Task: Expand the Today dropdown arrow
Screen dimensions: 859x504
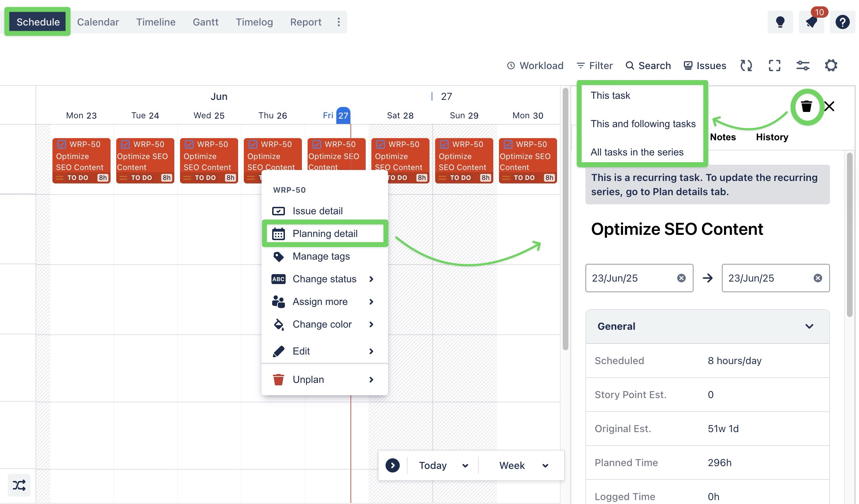Action: tap(465, 465)
